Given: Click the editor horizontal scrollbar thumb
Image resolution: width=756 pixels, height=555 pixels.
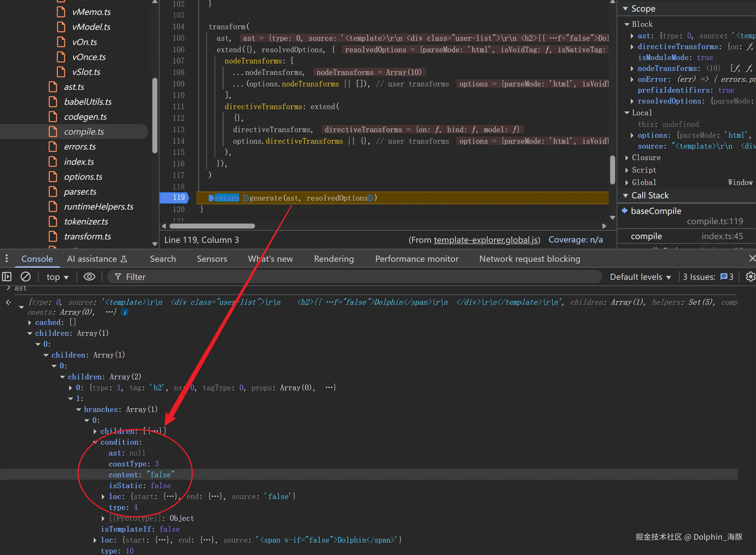Looking at the screenshot, I should [x=212, y=226].
